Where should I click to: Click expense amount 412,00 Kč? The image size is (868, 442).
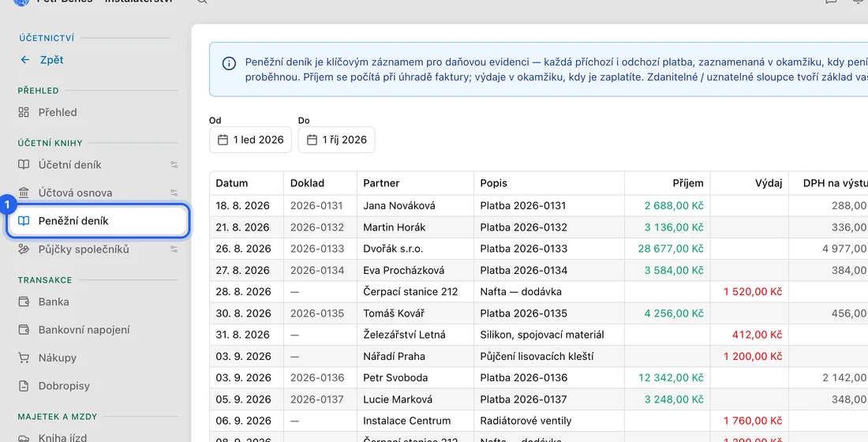(x=757, y=335)
